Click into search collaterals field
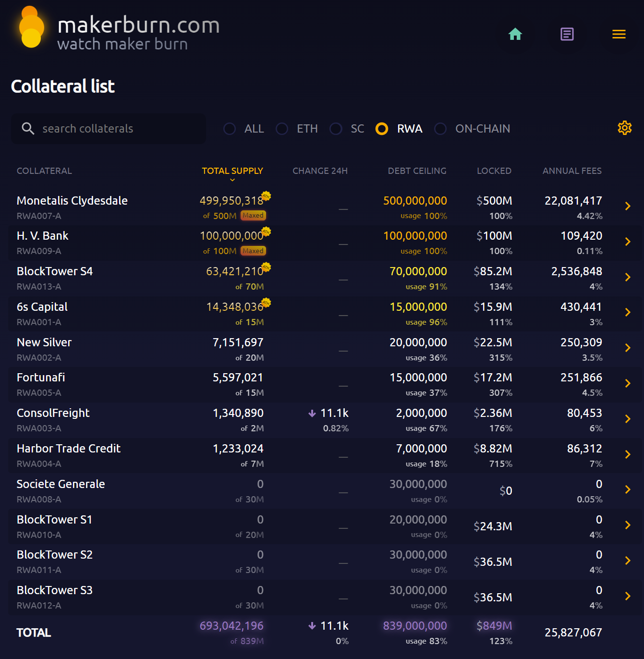 [x=109, y=129]
